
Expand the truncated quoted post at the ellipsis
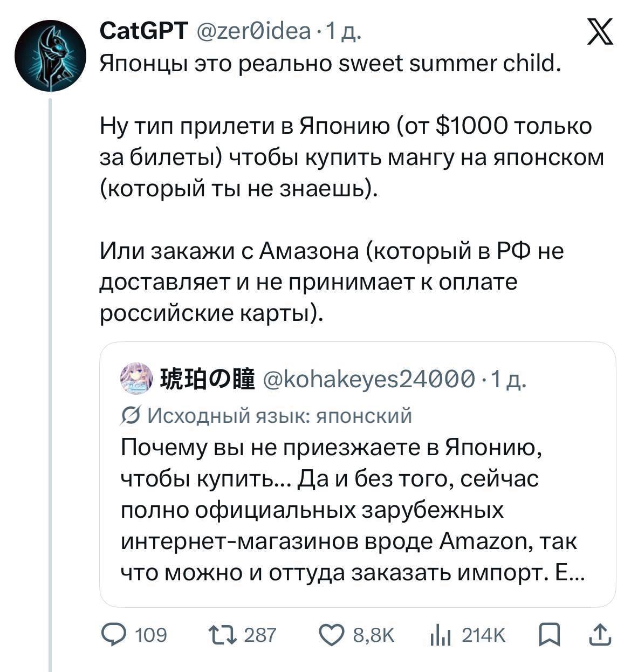click(567, 573)
